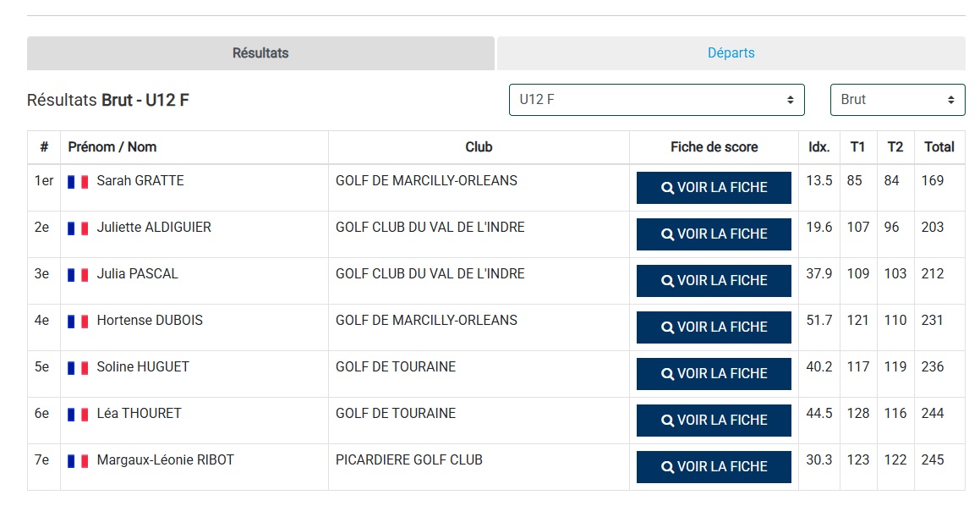The height and width of the screenshot is (517, 980).
Task: Select the Résultats tab
Action: point(260,53)
